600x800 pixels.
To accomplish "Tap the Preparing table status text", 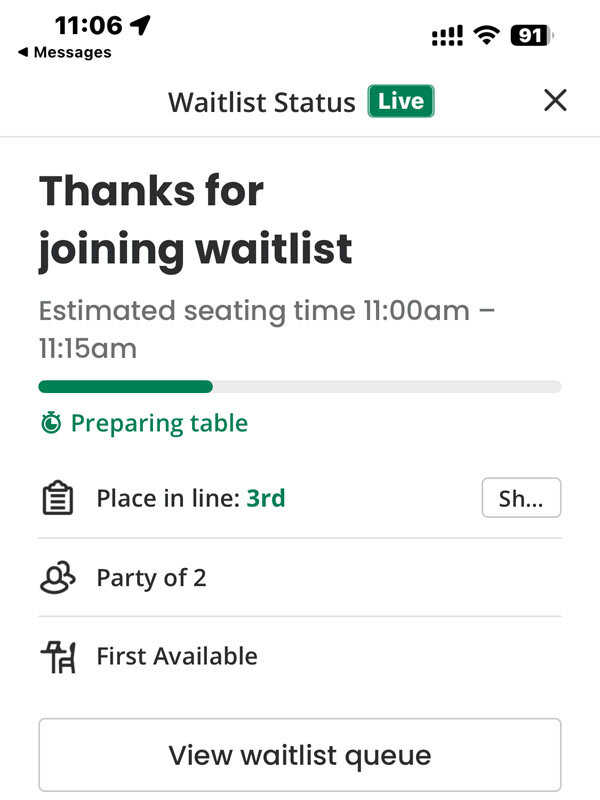I will [159, 423].
